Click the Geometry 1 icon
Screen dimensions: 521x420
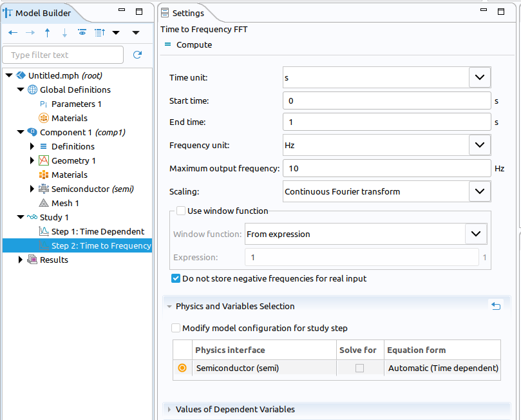[x=44, y=160]
